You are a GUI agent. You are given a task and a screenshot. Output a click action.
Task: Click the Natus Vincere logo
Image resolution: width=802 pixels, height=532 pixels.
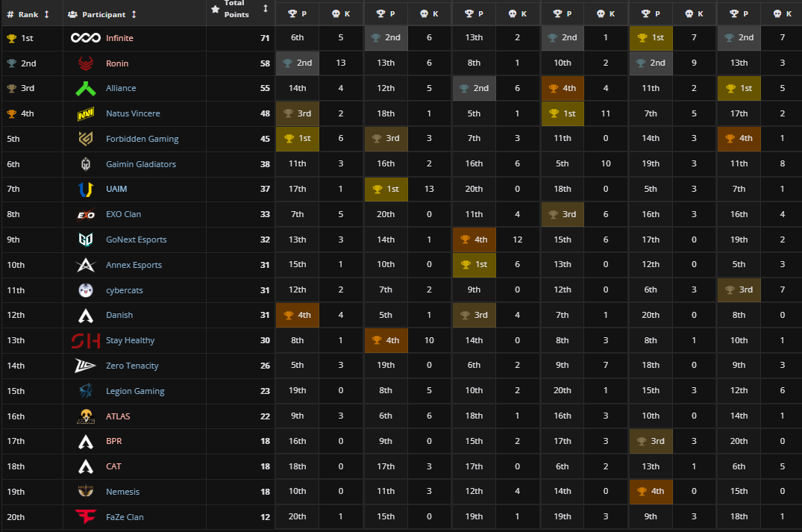point(85,113)
